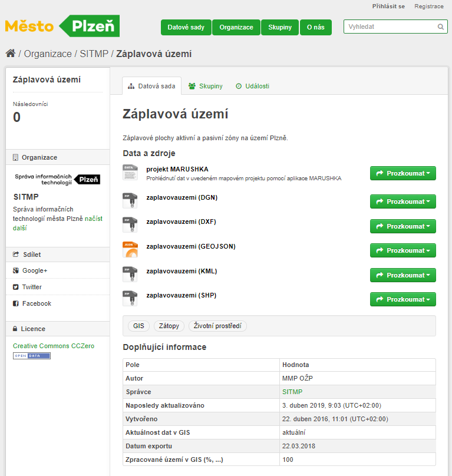Open Datové sady in the navigation
This screenshot has height=476, width=452.
tap(186, 27)
